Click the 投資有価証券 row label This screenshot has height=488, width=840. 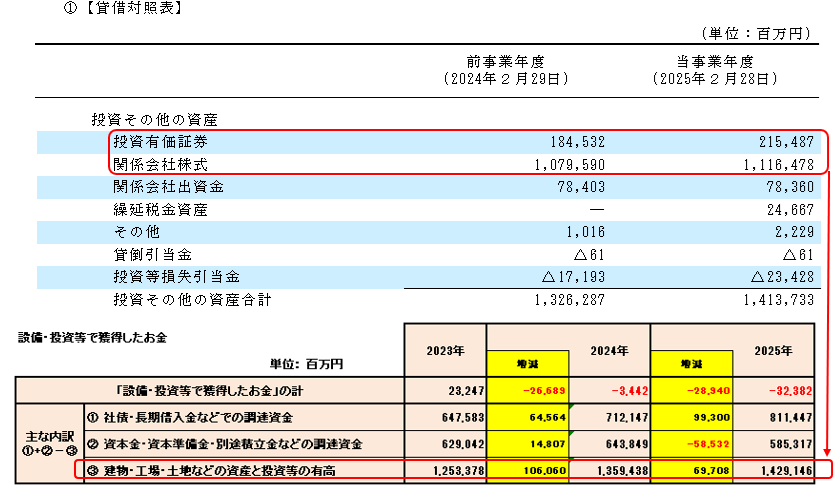pyautogui.click(x=161, y=142)
